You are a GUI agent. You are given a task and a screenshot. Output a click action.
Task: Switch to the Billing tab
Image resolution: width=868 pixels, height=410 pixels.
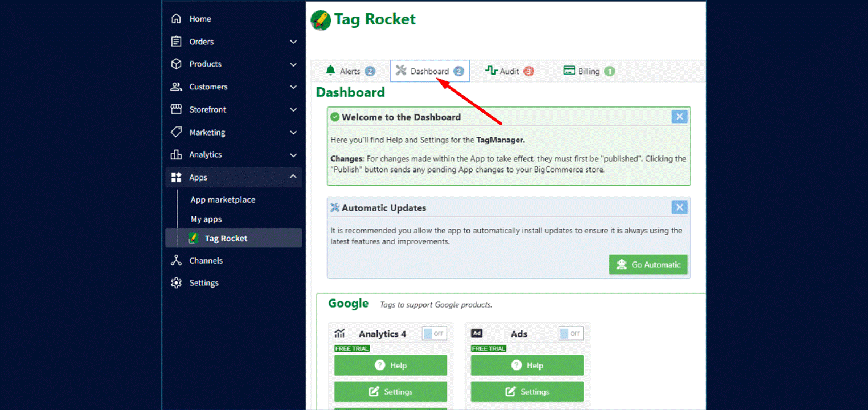pos(589,71)
